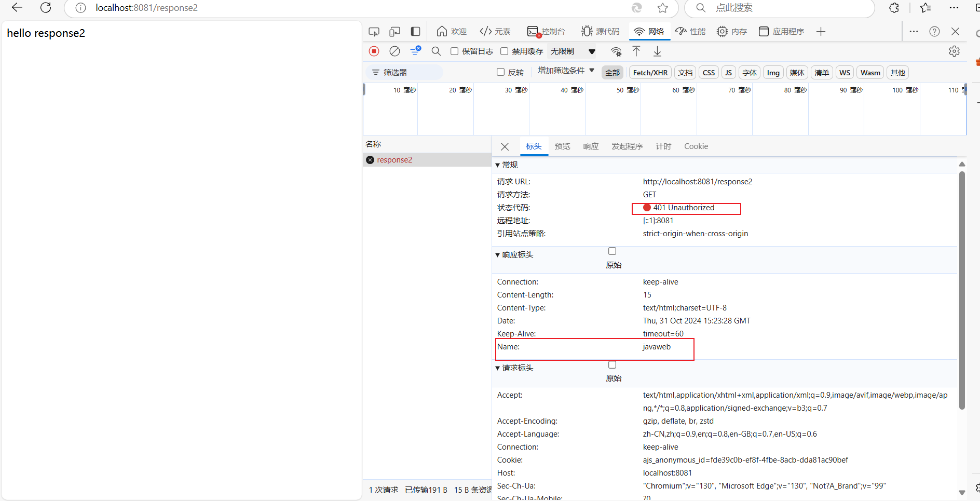Stop recording network log
Screen dimensions: 980x501
(x=374, y=51)
